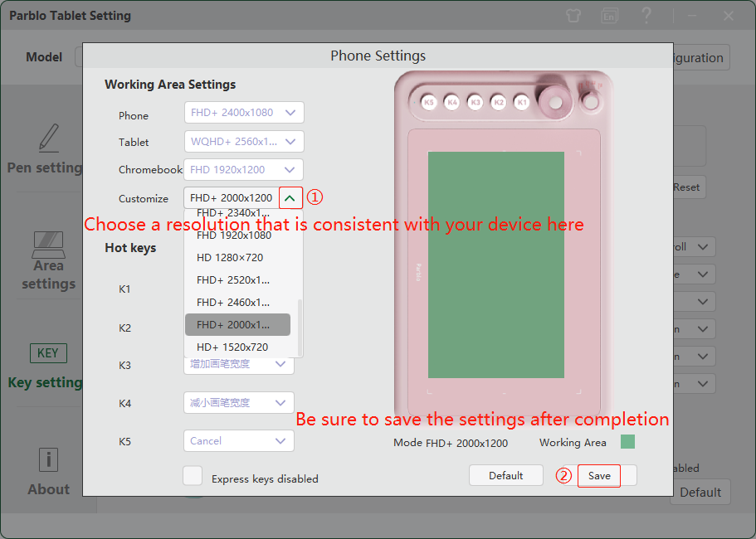Open the Phone resolution dropdown

pos(244,113)
